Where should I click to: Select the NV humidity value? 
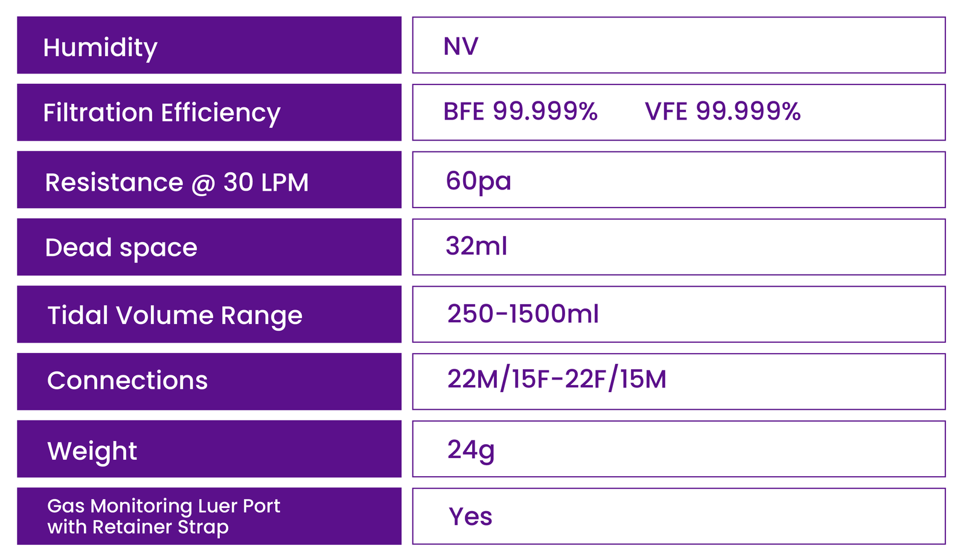(461, 46)
